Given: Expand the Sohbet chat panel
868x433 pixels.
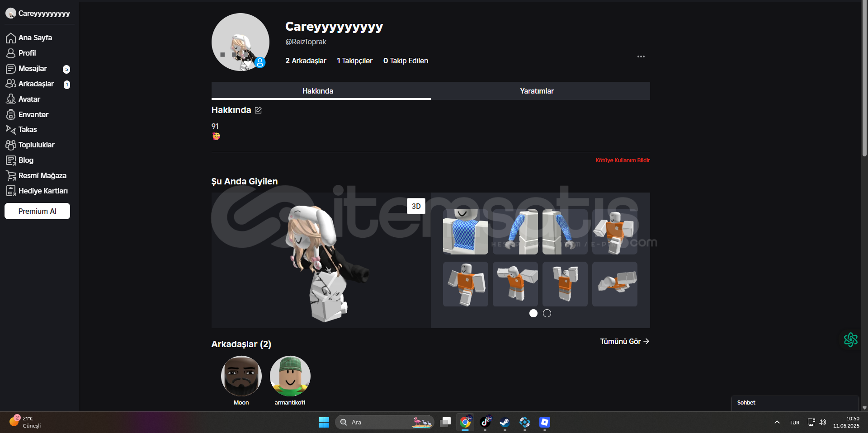Looking at the screenshot, I should tap(795, 403).
